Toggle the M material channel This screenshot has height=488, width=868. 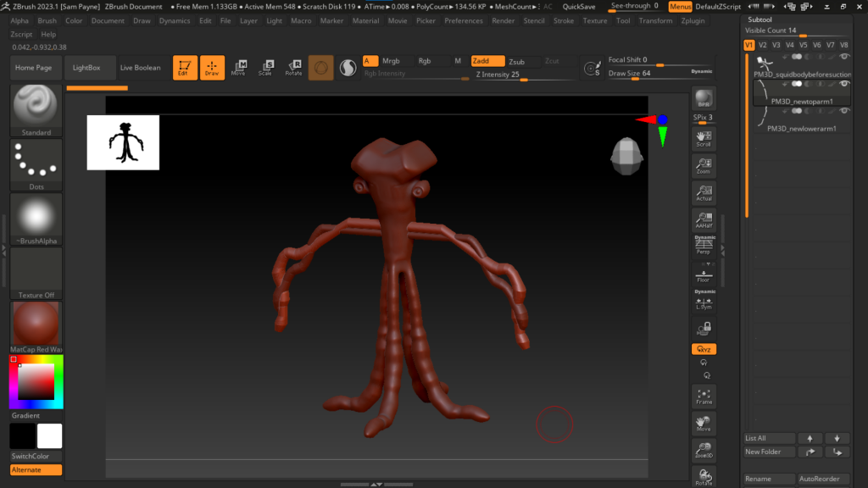click(458, 61)
